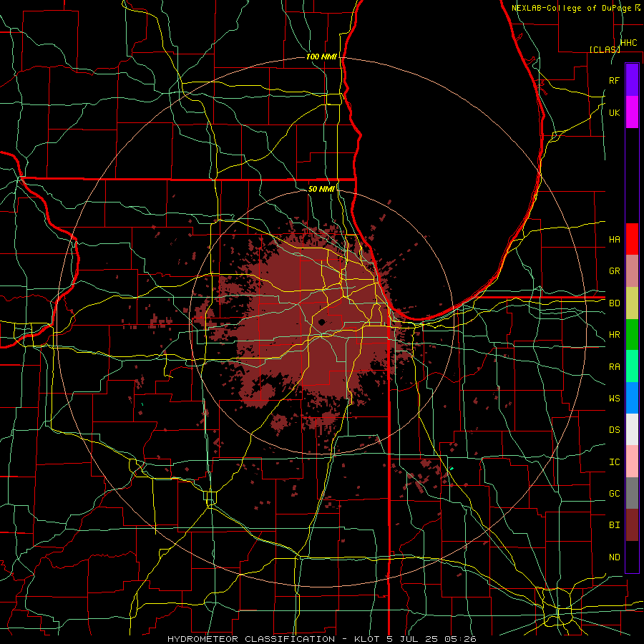The height and width of the screenshot is (644, 644).
Task: Click the UK legend label
Action: point(614,112)
